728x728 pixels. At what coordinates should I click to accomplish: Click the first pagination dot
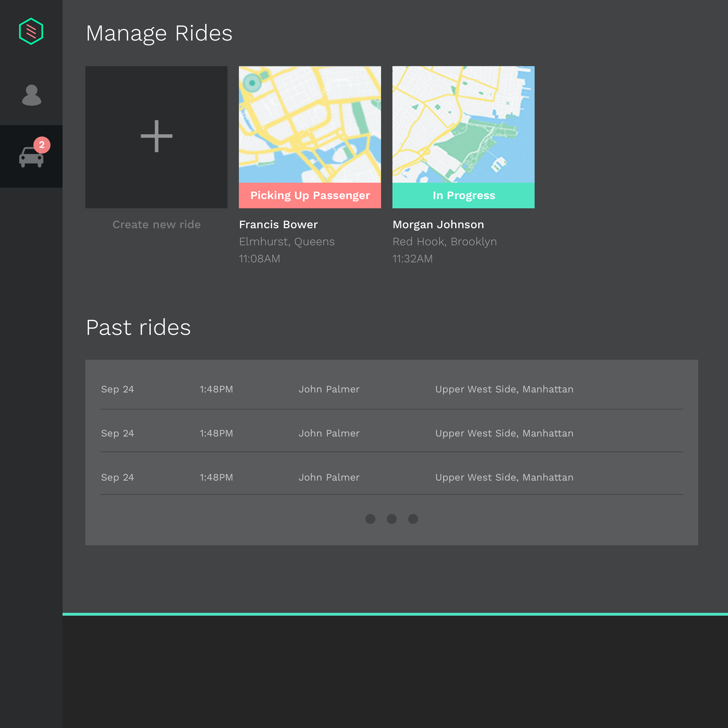coord(370,519)
